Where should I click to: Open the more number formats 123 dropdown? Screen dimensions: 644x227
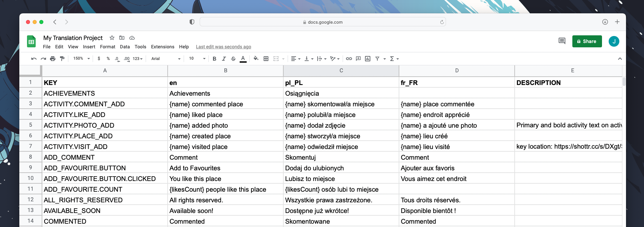coord(138,59)
